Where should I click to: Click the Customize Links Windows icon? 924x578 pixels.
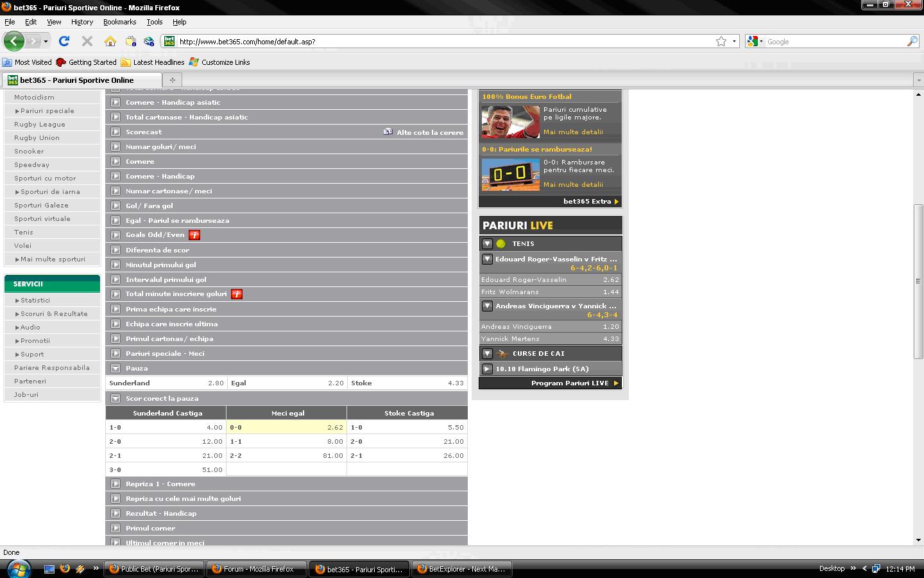pos(194,62)
